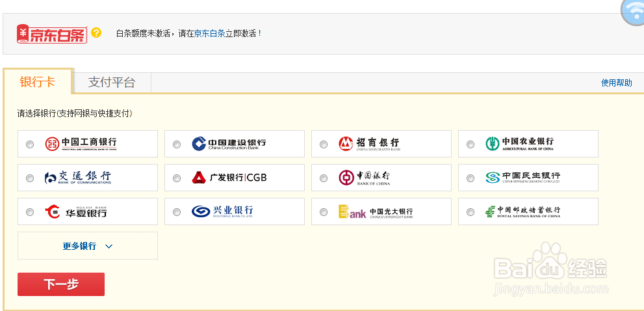
Task: Open the yellow question mark help icon
Action: click(x=97, y=33)
